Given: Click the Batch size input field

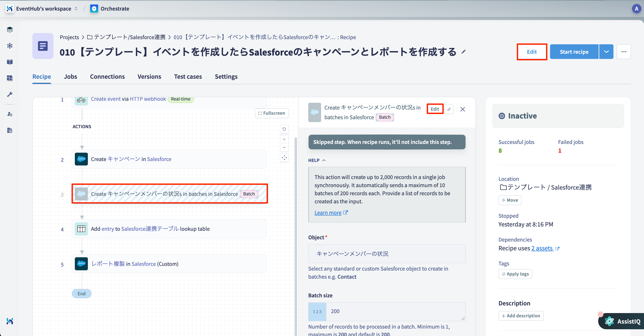Looking at the screenshot, I should (x=387, y=312).
